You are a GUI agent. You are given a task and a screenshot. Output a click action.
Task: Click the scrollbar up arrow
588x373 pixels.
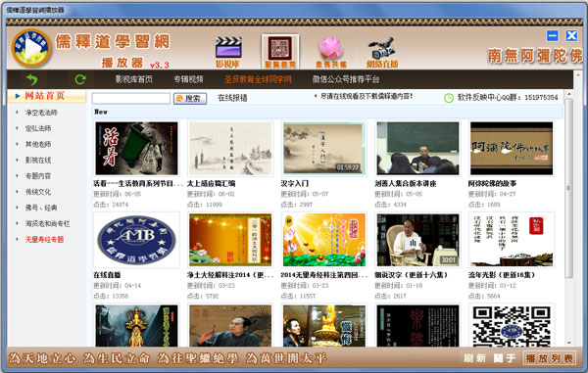[568, 94]
